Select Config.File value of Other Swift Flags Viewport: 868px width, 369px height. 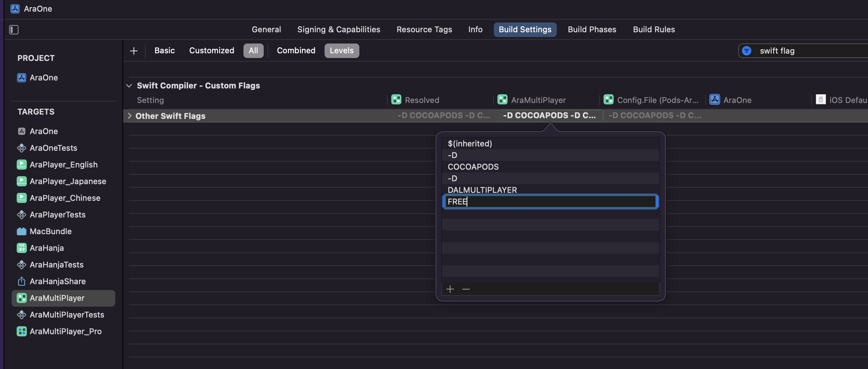pos(655,115)
